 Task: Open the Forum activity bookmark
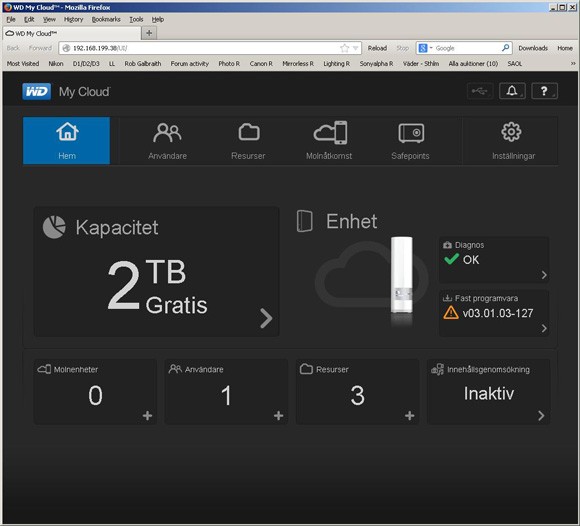pyautogui.click(x=190, y=64)
